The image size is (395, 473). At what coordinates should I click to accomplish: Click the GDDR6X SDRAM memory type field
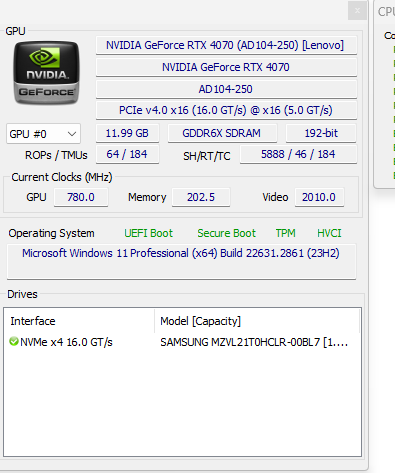[222, 133]
